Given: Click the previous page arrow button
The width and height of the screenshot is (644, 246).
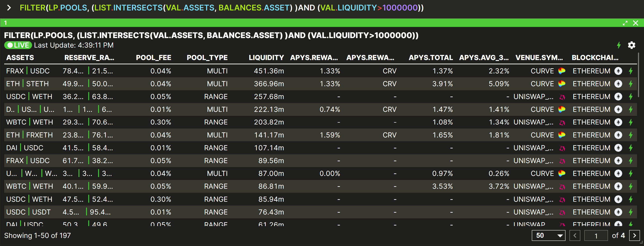Looking at the screenshot, I should click(575, 236).
